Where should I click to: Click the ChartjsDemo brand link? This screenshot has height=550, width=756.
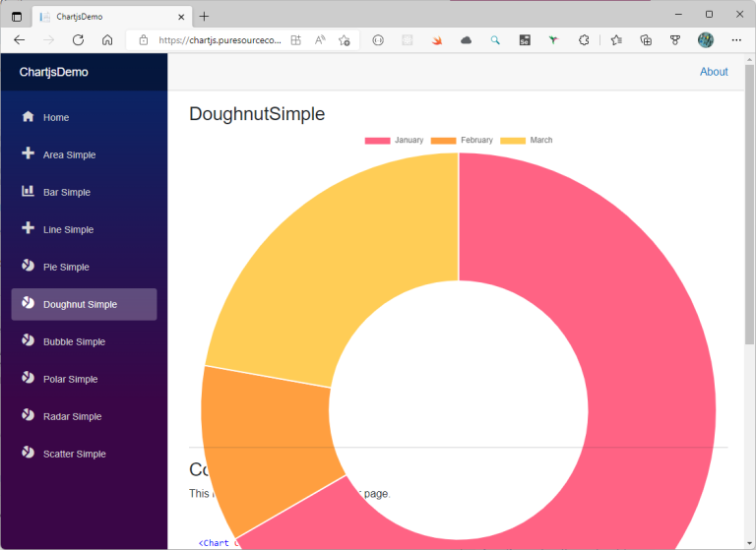(x=54, y=72)
